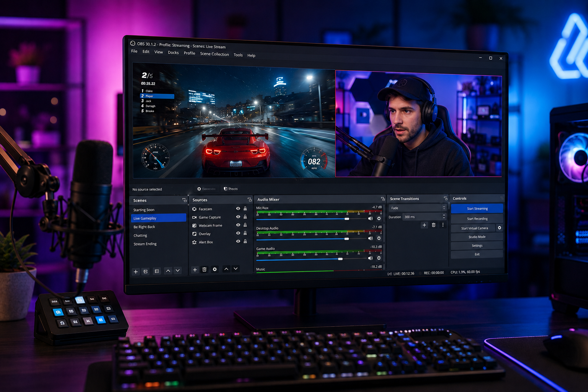This screenshot has width=588, height=392.
Task: Open the scene filters icon in Scenes toolbar
Action: [x=157, y=271]
